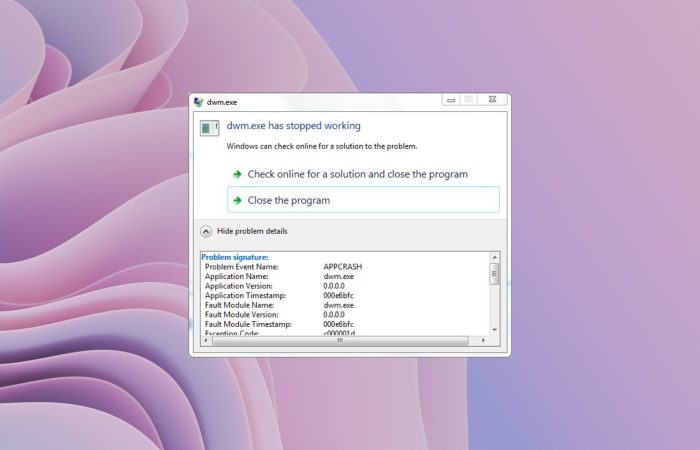The width and height of the screenshot is (700, 450).
Task: Click the crashed program icon beside the heading
Action: coord(209,128)
